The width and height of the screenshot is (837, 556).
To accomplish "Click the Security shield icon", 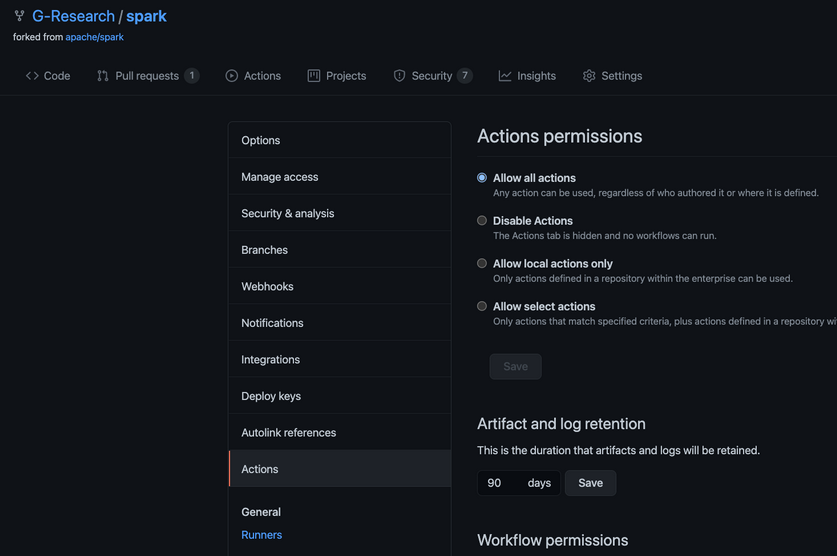I will pyautogui.click(x=399, y=76).
